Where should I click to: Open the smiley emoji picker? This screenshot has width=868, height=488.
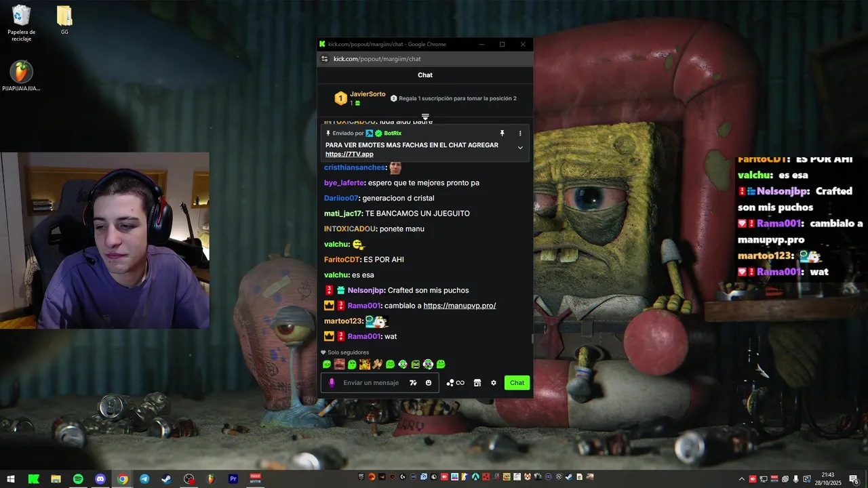point(429,383)
